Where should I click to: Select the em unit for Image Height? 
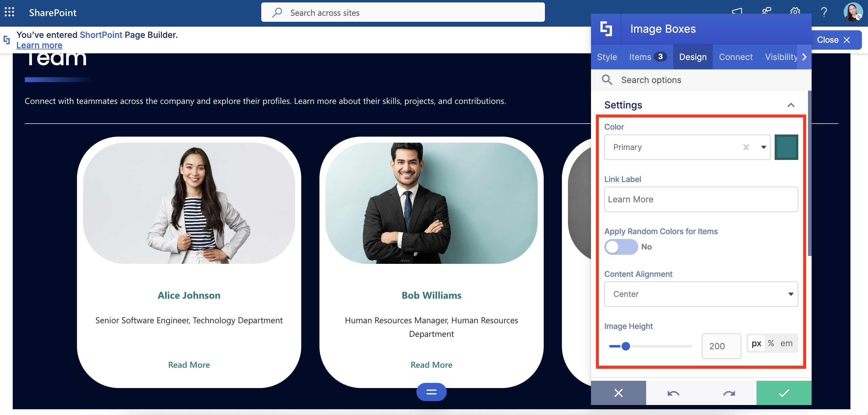(786, 343)
